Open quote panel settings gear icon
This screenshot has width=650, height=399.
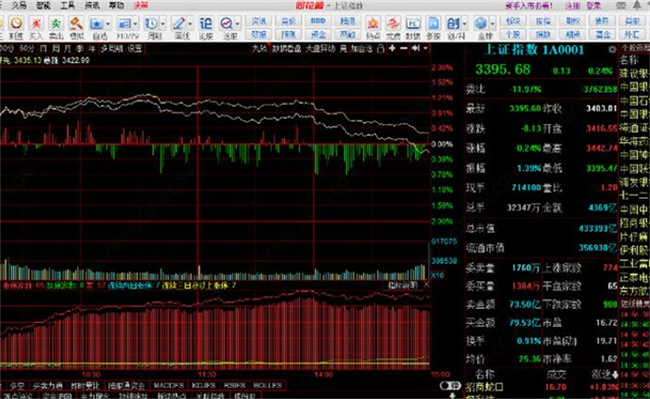pyautogui.click(x=612, y=50)
